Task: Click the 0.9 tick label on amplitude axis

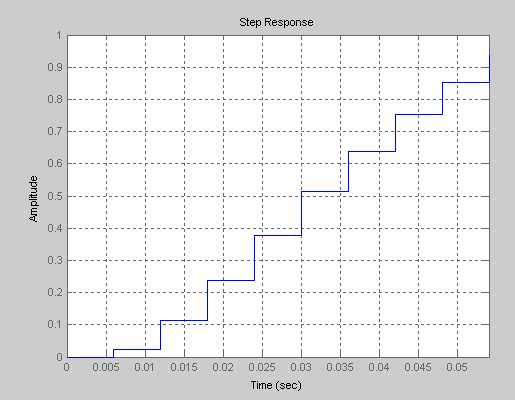Action: [55, 67]
